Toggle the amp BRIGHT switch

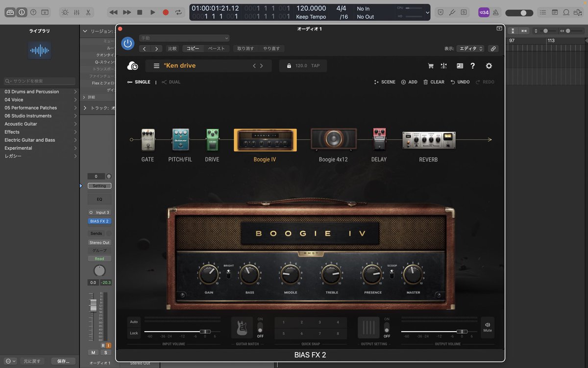click(x=228, y=274)
